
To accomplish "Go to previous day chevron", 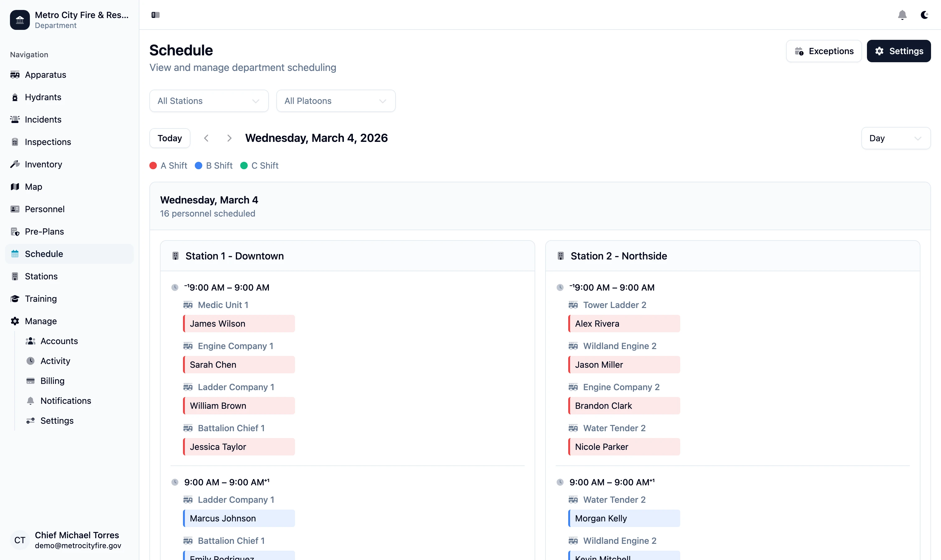I will (206, 138).
